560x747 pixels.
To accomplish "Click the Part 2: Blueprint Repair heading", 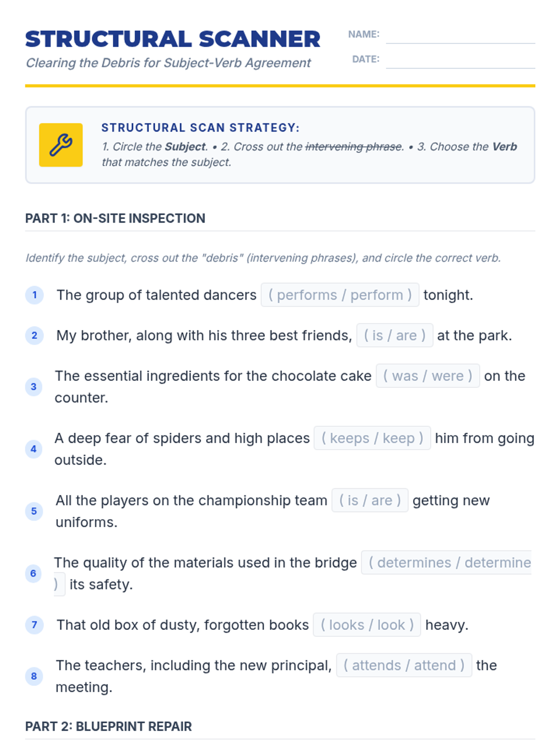I will [108, 726].
